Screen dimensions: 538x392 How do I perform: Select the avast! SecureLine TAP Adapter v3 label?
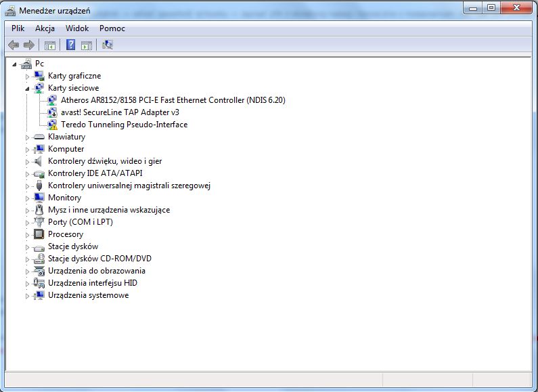click(120, 112)
